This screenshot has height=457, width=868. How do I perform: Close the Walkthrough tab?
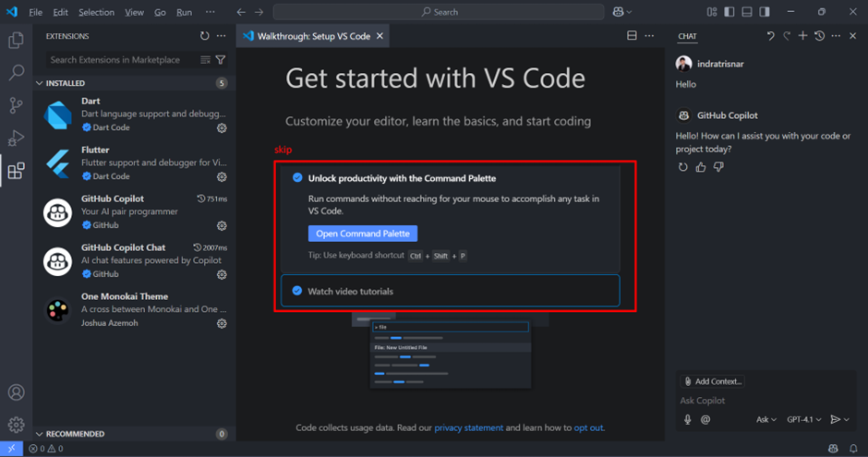380,36
